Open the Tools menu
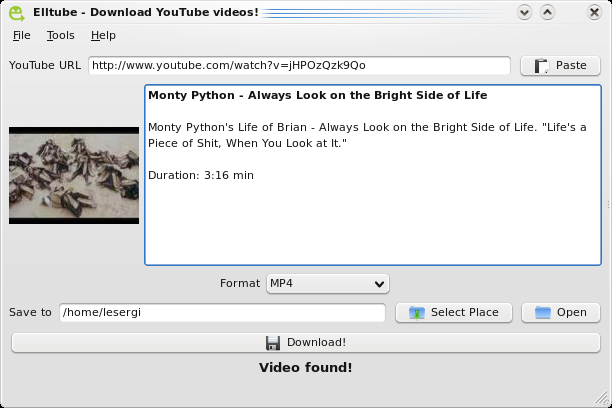The height and width of the screenshot is (408, 612). coord(60,36)
